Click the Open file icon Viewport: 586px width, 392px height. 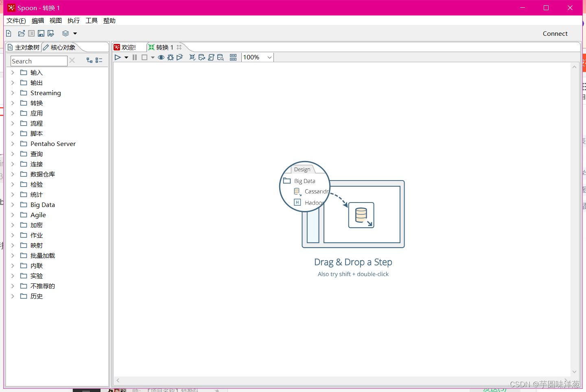[x=22, y=33]
